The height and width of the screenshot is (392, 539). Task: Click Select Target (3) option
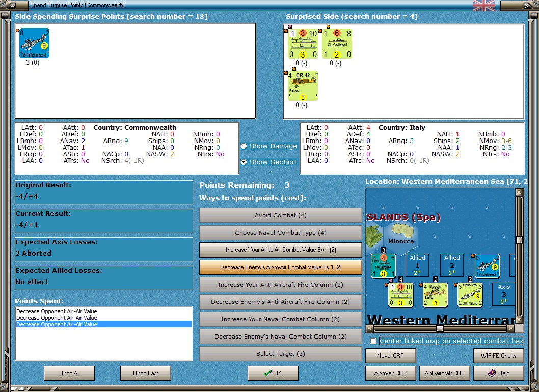pos(281,354)
